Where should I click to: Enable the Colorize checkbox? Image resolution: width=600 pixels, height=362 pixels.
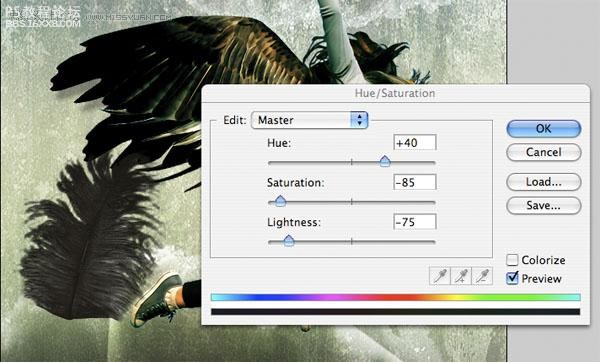512,260
